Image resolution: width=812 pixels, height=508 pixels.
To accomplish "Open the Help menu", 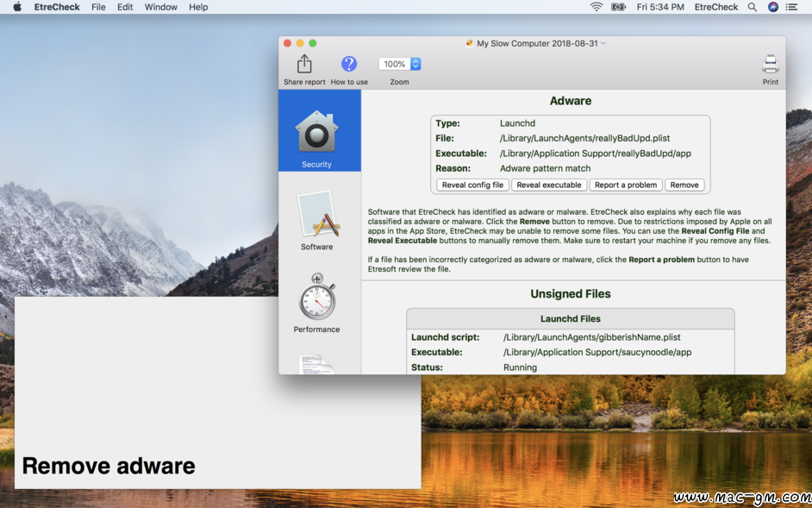I will pyautogui.click(x=198, y=7).
